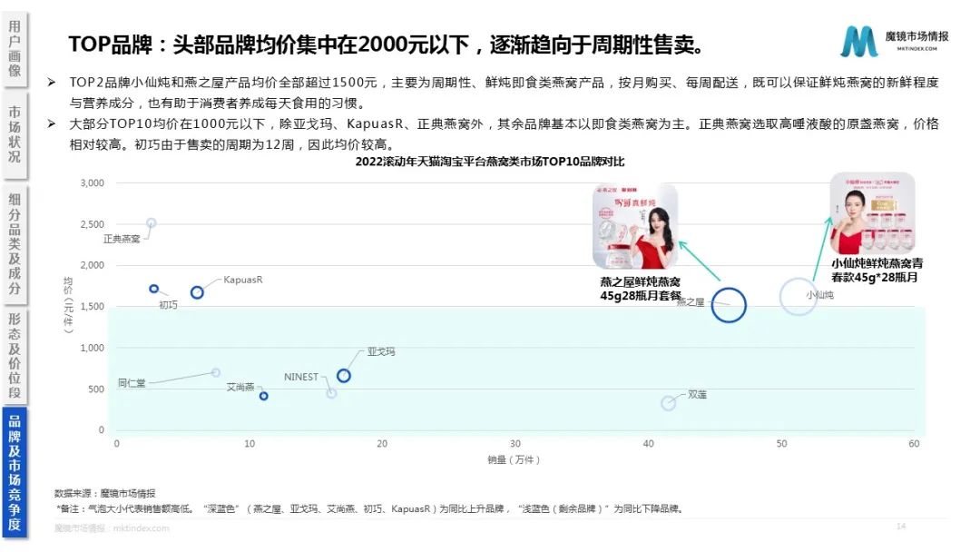The height and width of the screenshot is (552, 980).
Task: Click the chart title 2022滚动年天猫淘宝平台
Action: tap(490, 162)
